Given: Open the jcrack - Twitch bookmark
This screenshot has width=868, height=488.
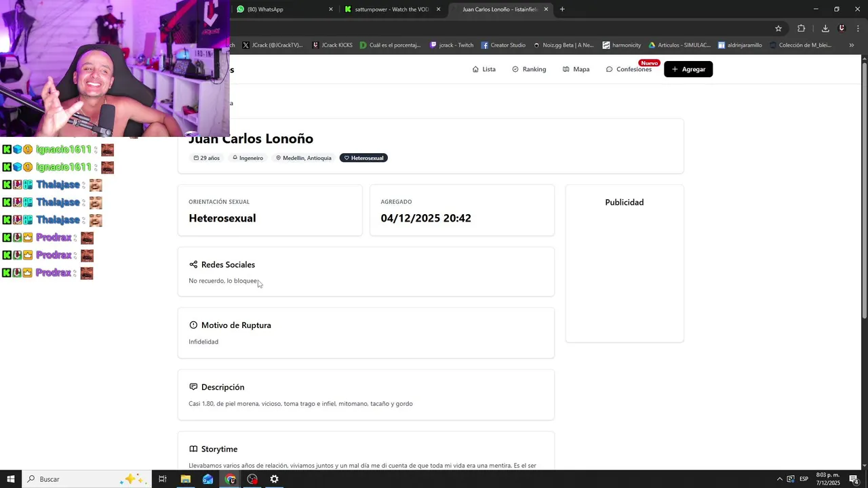Looking at the screenshot, I should [x=452, y=45].
